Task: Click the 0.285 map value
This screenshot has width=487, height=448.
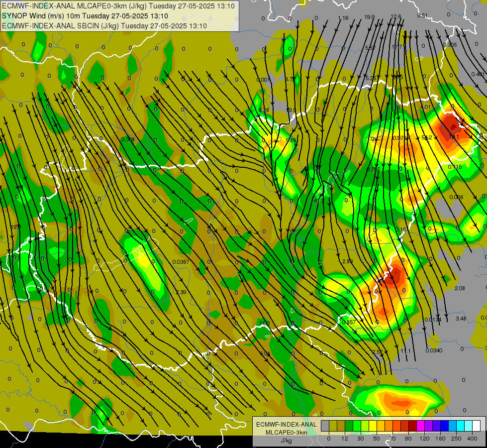Action: (x=373, y=169)
